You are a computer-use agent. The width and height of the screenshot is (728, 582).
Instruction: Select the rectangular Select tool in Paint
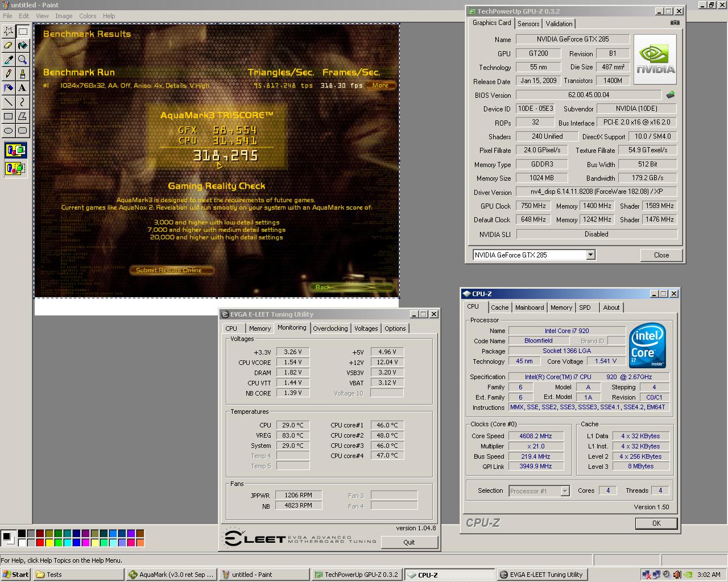[x=23, y=31]
